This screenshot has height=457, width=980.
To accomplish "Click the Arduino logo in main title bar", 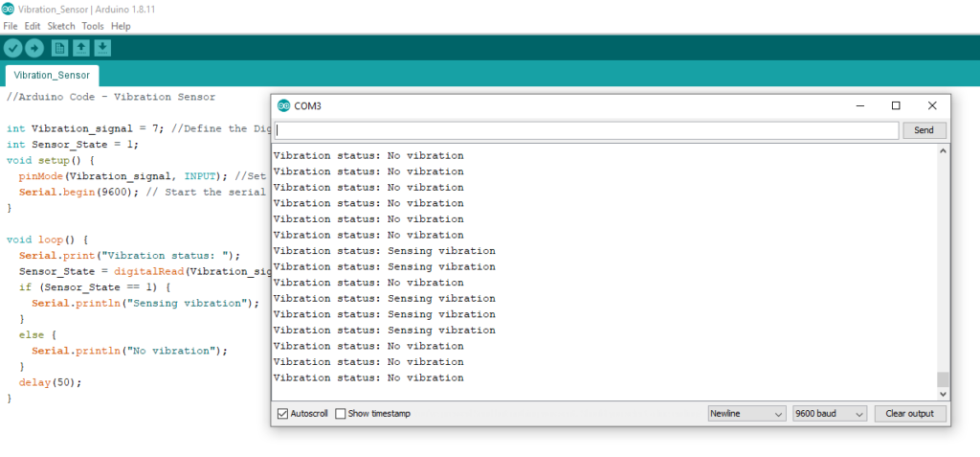I will point(9,10).
